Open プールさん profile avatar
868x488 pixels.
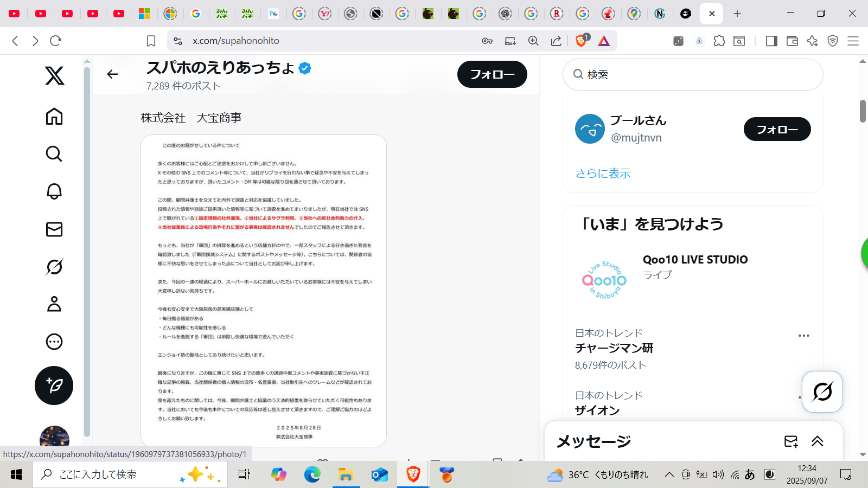(590, 129)
